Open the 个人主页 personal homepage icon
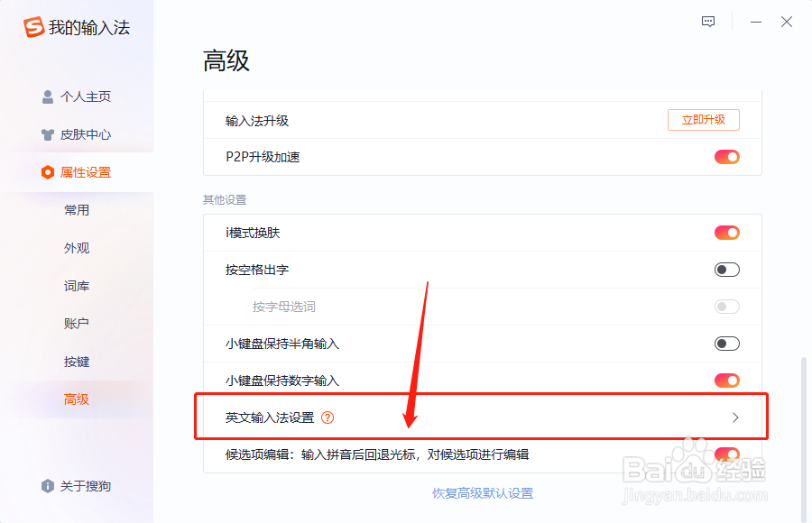 coord(47,96)
